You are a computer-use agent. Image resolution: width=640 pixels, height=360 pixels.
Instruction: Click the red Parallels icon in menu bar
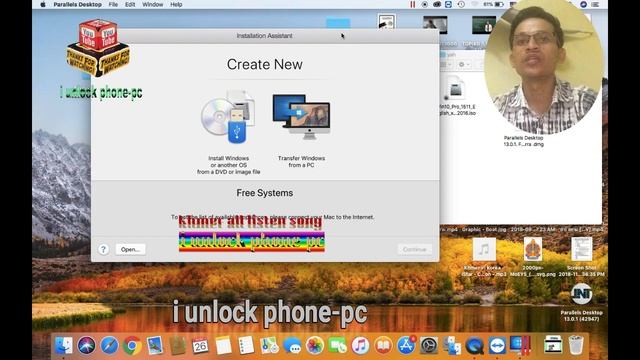[413, 4]
